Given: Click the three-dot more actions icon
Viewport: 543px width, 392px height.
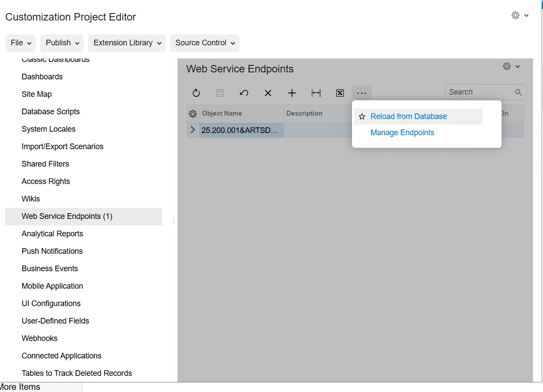Looking at the screenshot, I should [x=362, y=93].
